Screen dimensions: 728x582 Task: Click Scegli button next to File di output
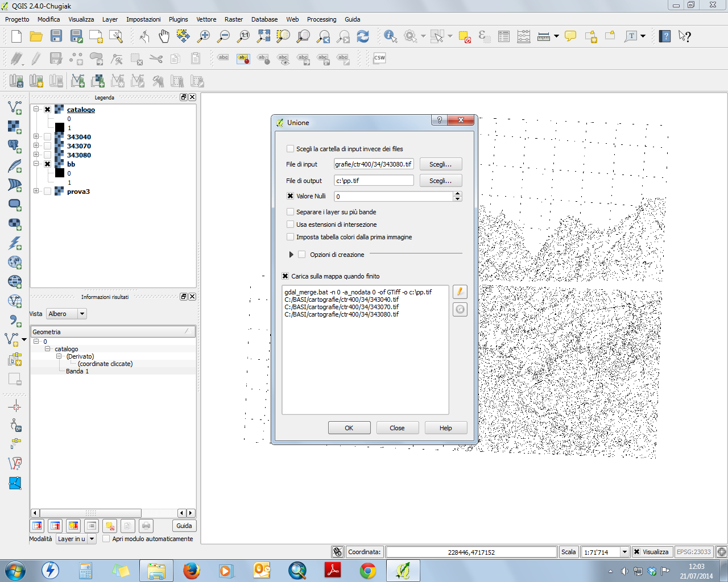(440, 181)
